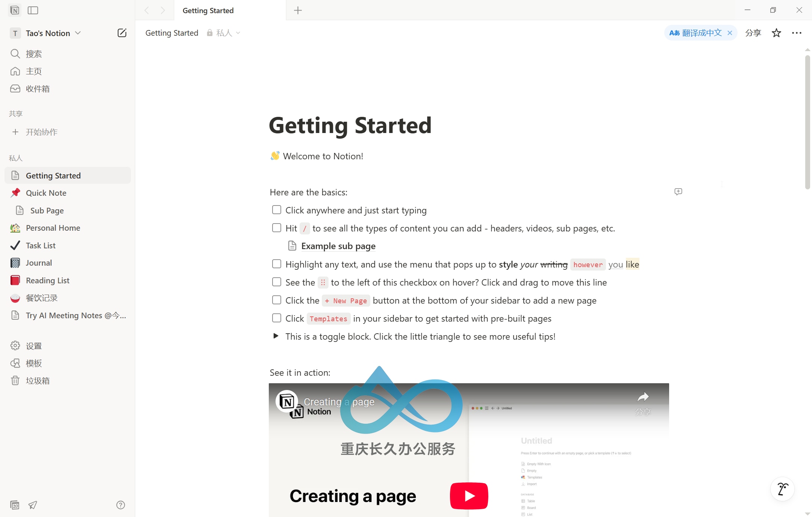Check 'Click anywhere and just start typing'
This screenshot has height=517, width=812.
(x=277, y=210)
